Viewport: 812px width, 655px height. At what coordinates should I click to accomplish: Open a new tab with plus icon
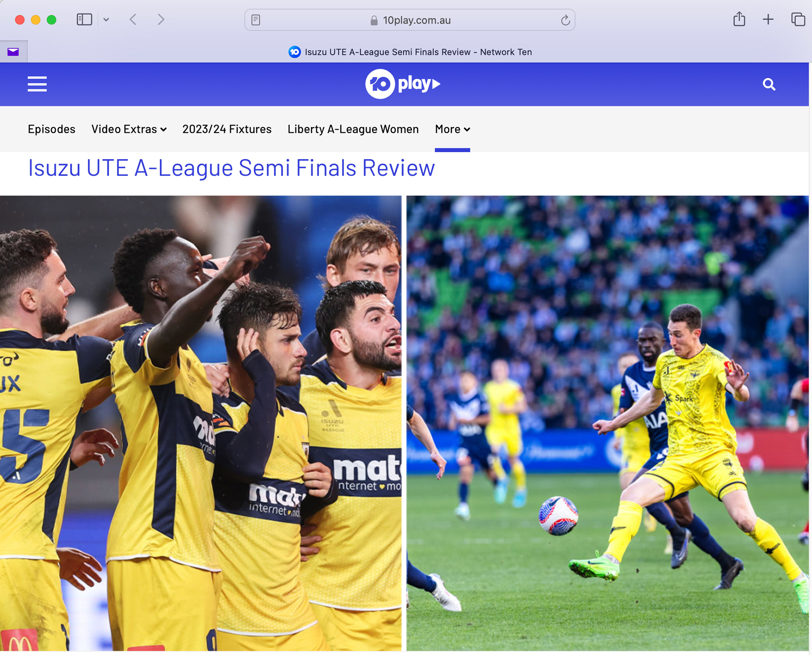[768, 19]
